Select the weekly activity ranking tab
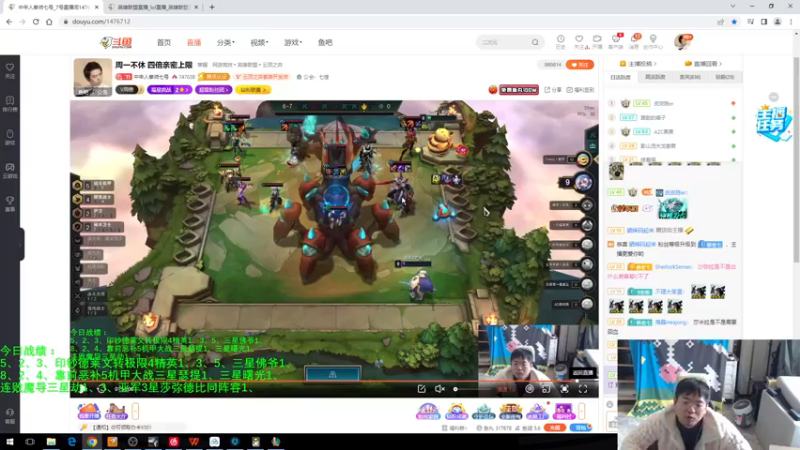The image size is (800, 450). click(x=655, y=77)
